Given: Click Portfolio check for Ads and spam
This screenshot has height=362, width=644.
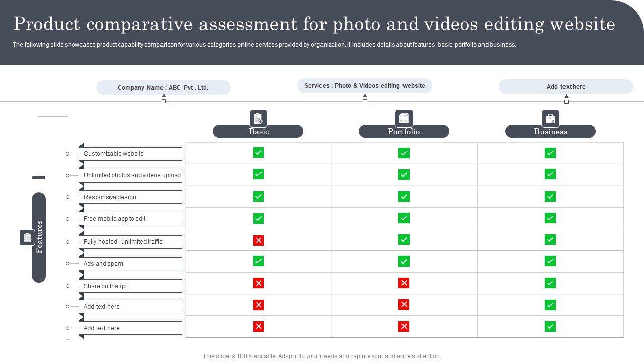Looking at the screenshot, I should point(404,261).
